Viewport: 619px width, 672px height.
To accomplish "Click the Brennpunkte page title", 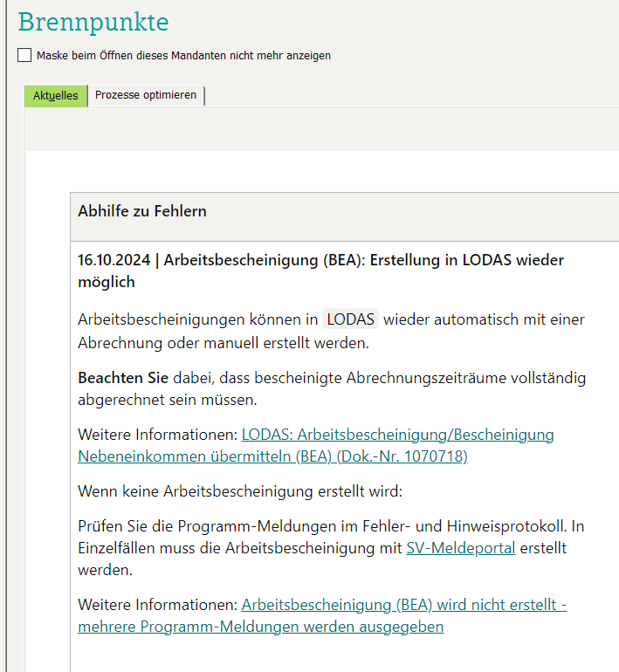I will pos(93,22).
